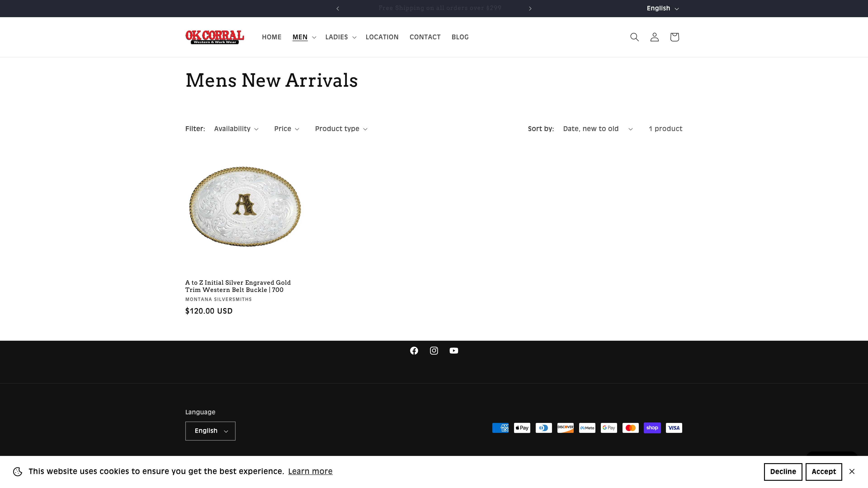Open the shopping cart icon
Screen dimensions: 868x488
[674, 37]
